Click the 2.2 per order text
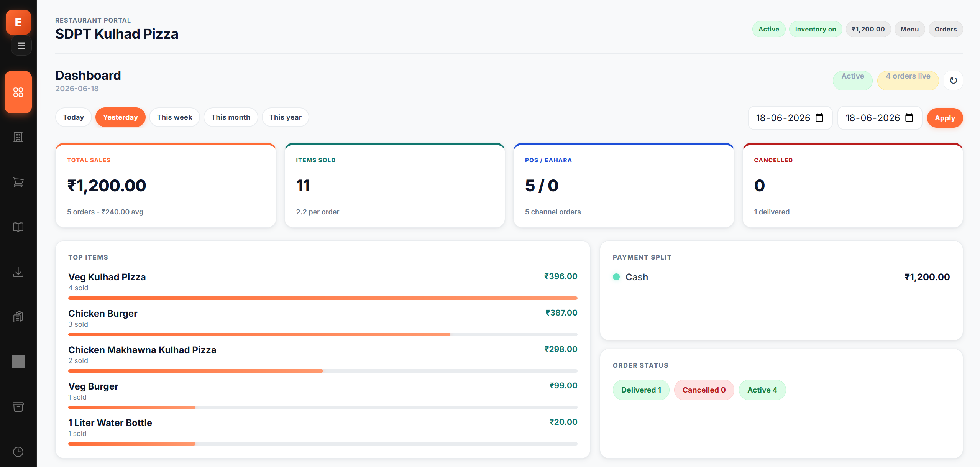This screenshot has height=467, width=980. (317, 212)
